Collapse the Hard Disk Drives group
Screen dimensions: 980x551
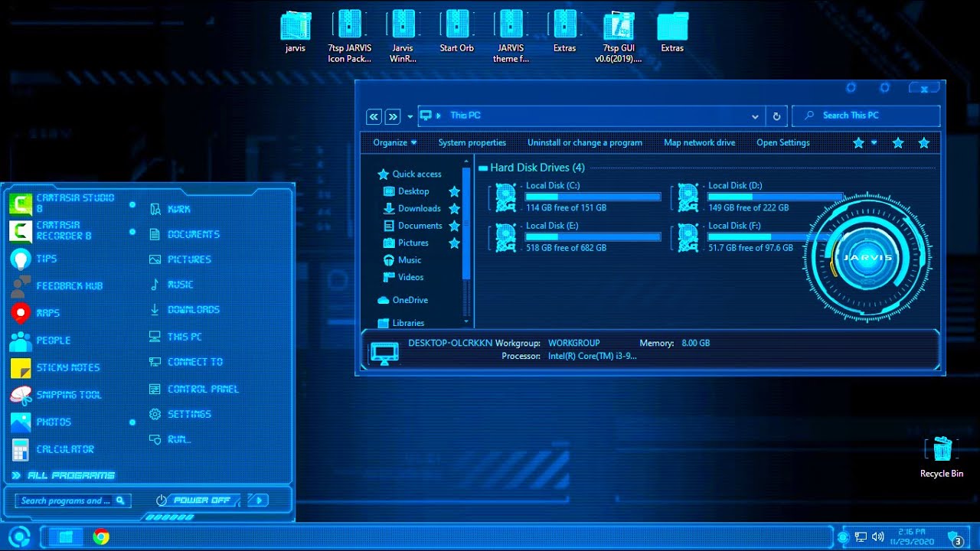pos(483,168)
